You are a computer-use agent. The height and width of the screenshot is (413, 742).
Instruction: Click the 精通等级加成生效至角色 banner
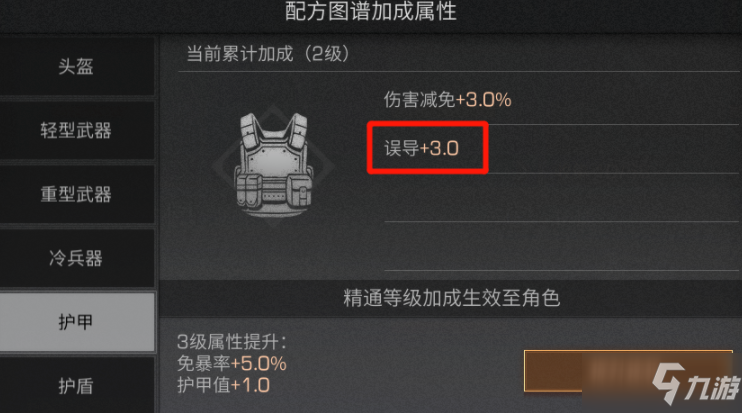tap(450, 298)
